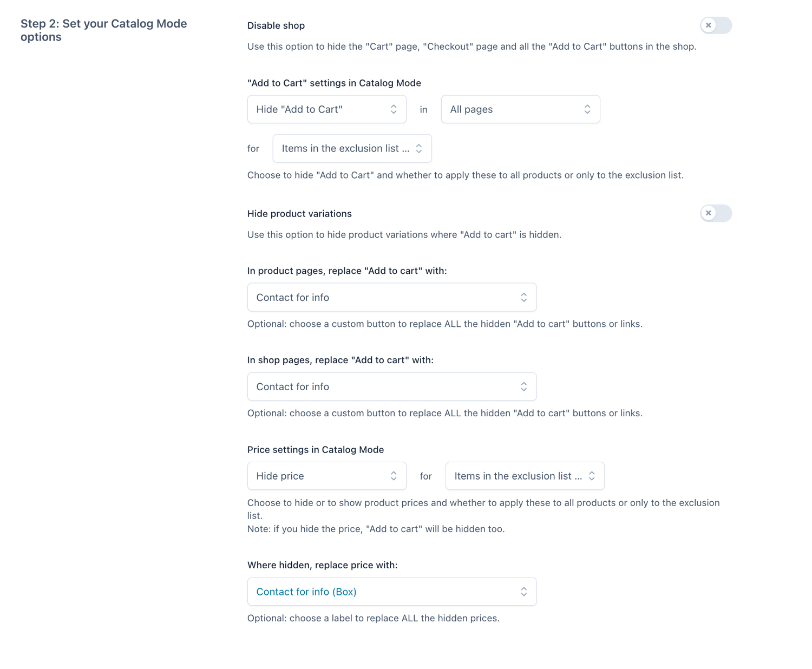
Task: Click the X icon on Hide product variations toggle
Action: point(708,213)
